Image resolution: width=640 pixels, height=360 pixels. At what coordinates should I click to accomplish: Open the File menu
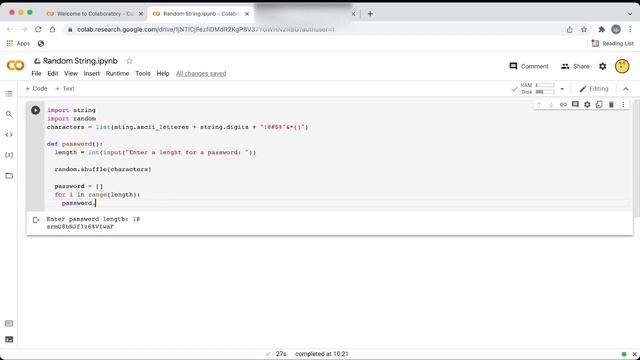click(36, 73)
